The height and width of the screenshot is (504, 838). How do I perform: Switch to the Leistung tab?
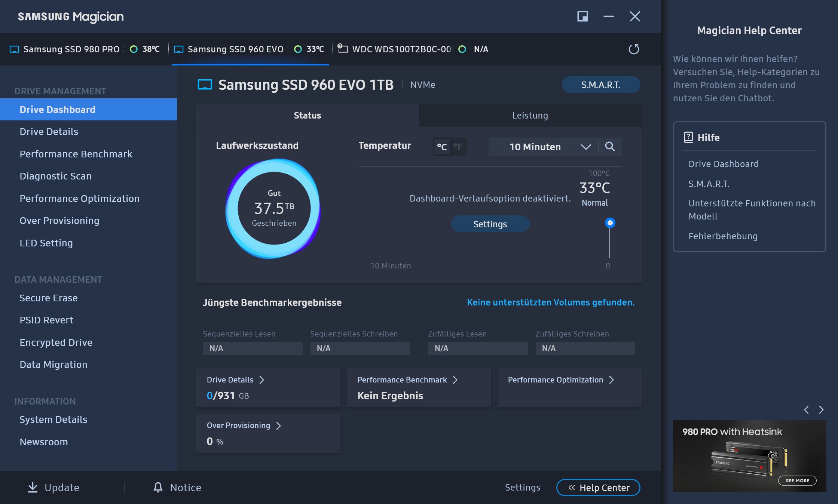tap(530, 116)
